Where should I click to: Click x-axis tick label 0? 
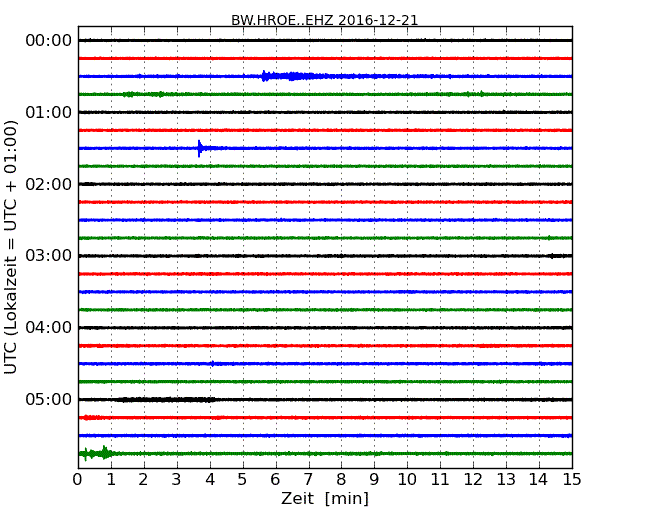coord(78,480)
